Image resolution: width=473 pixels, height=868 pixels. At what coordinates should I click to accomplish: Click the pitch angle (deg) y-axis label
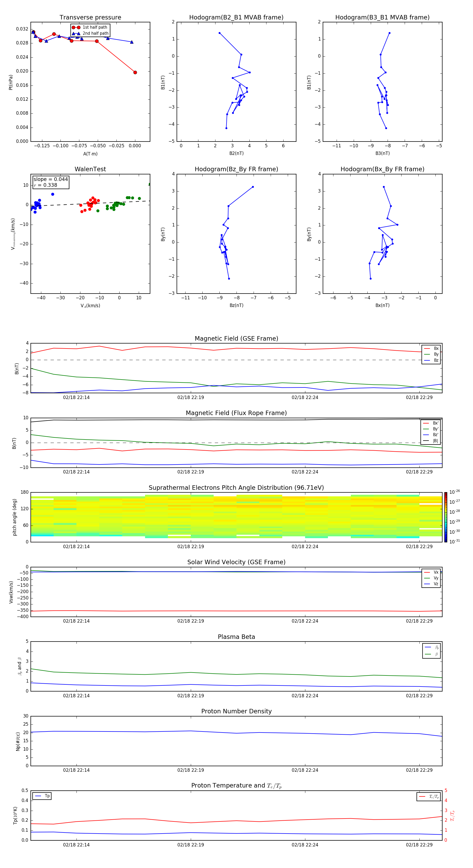(14, 517)
